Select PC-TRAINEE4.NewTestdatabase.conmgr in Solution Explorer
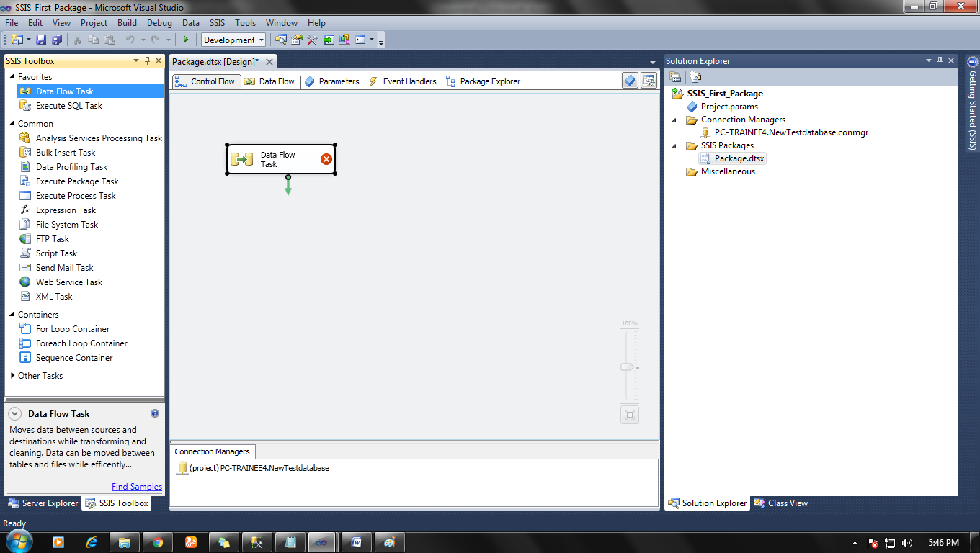Image resolution: width=980 pixels, height=553 pixels. 784,132
